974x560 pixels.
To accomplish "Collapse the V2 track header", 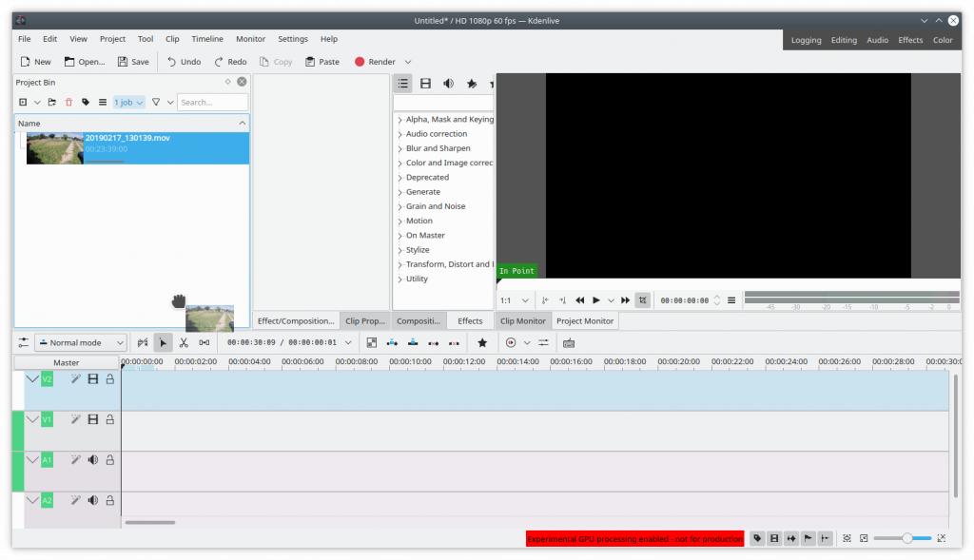I will 32,379.
